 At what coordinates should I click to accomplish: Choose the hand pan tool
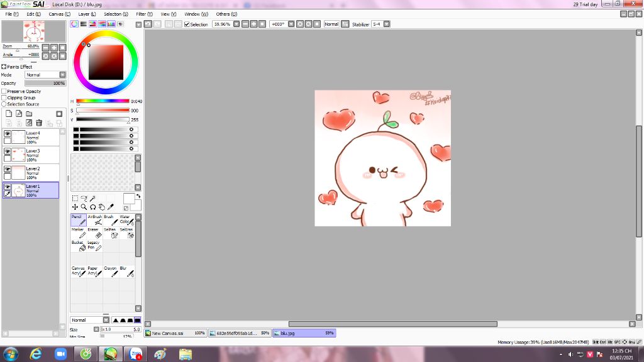coord(101,207)
